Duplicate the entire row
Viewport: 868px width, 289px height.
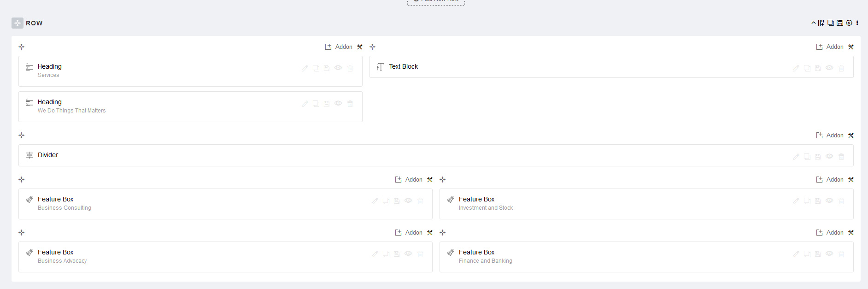pyautogui.click(x=830, y=23)
